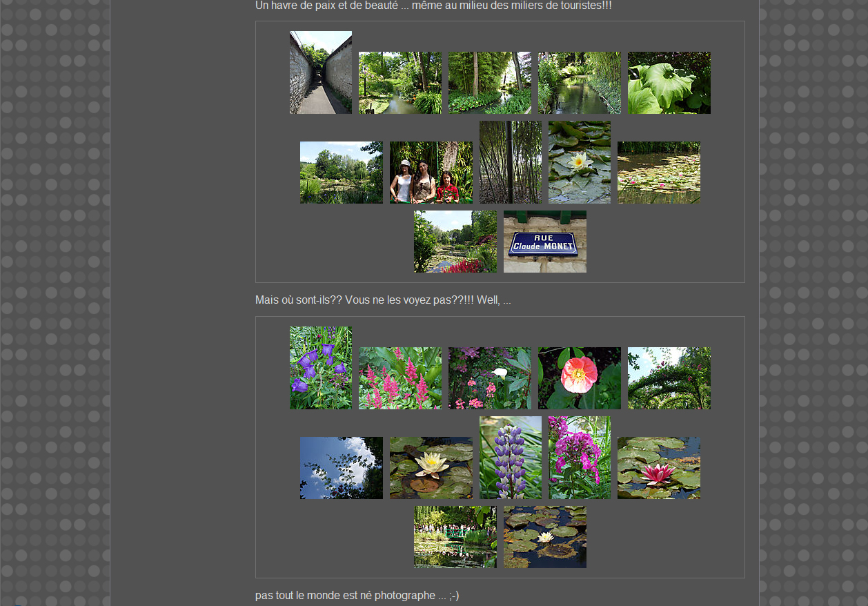This screenshot has width=868, height=606.
Task: Open photo of three people posing
Action: pos(431,173)
